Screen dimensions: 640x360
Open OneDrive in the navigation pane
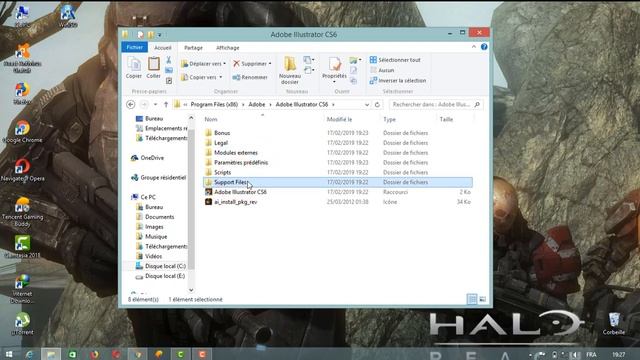pos(152,158)
